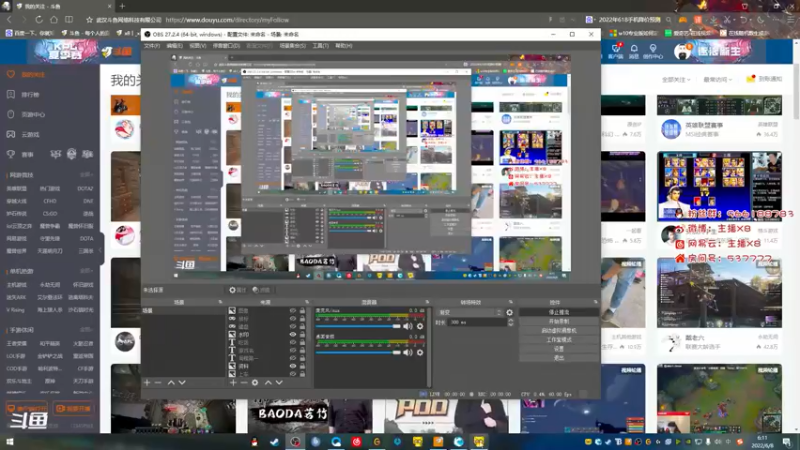Image resolution: width=800 pixels, height=450 pixels.
Task: Click browser address bar URL
Action: [x=227, y=20]
